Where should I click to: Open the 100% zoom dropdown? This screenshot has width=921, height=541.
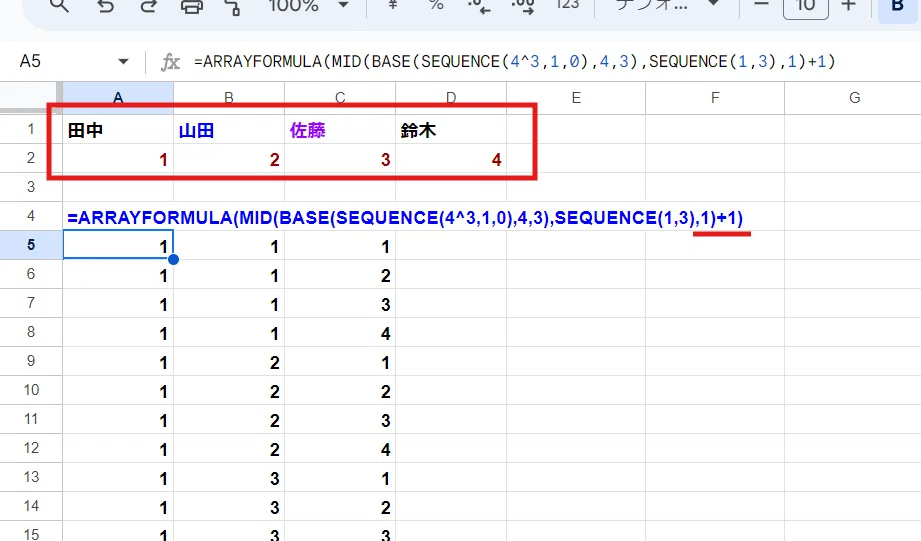pos(308,6)
